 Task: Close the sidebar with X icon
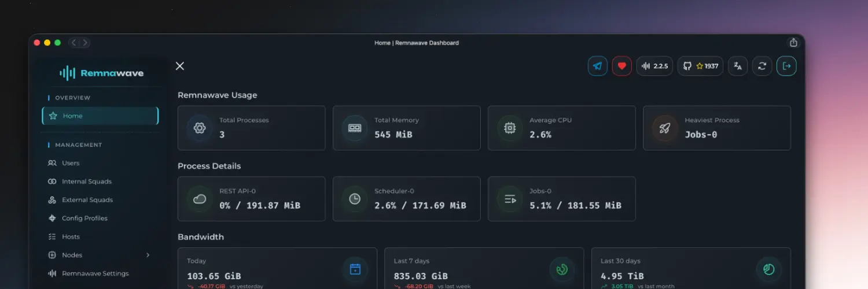(x=180, y=66)
